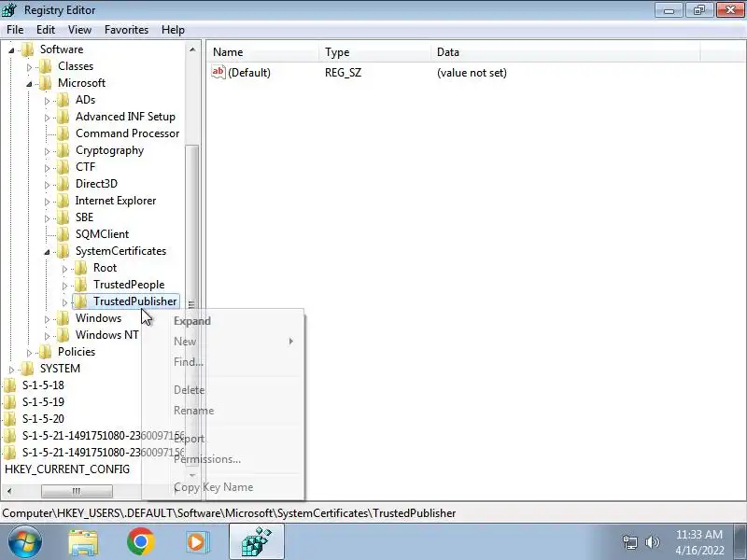This screenshot has height=560, width=747.
Task: Open the Help menu
Action: pos(173,30)
